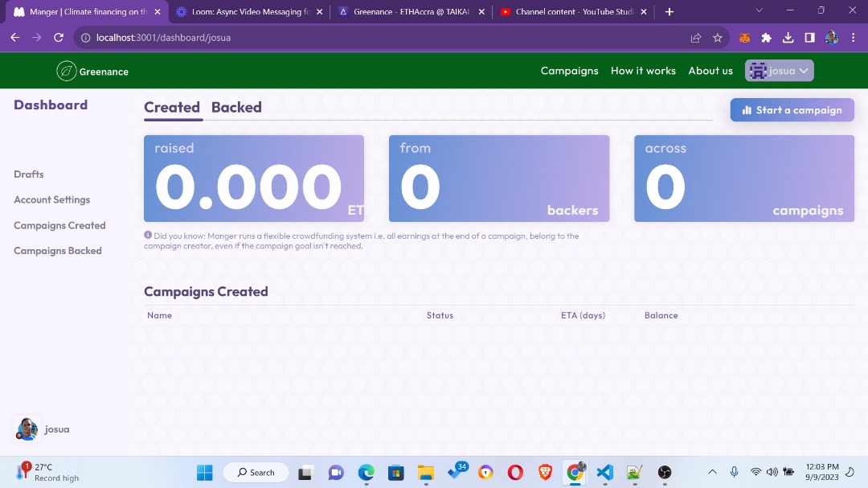Switch to the Loom Async Video Messaging tab
868x488 pixels.
(249, 11)
